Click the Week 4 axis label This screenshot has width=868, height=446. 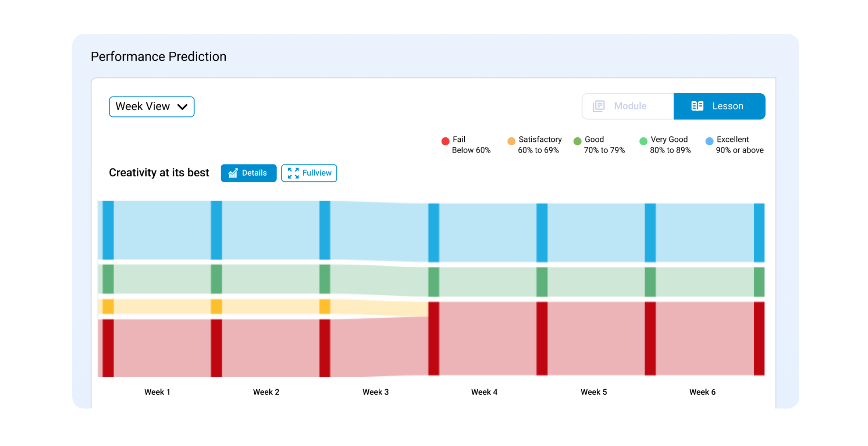pos(484,392)
